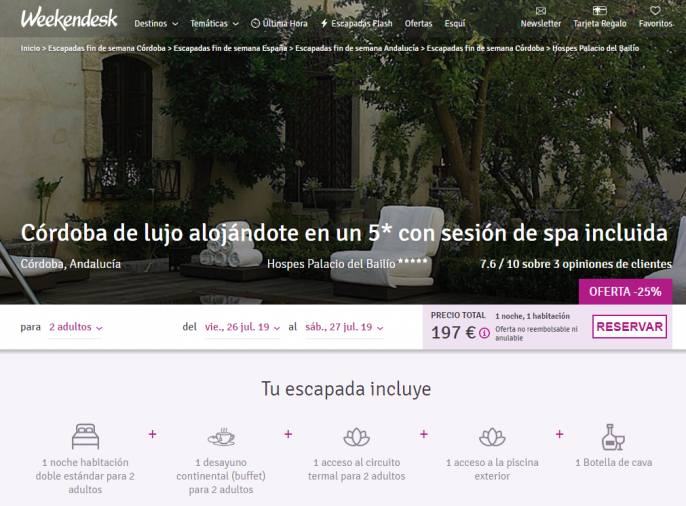The width and height of the screenshot is (686, 506).
Task: Click the circuito termal lotus icon
Action: coord(357,436)
